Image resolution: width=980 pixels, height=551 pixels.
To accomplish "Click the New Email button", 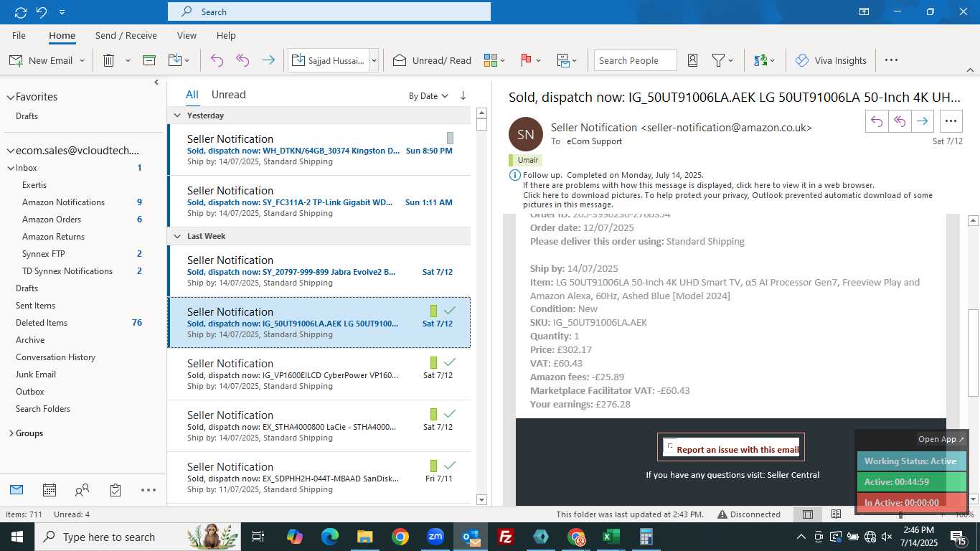I will tap(41, 60).
